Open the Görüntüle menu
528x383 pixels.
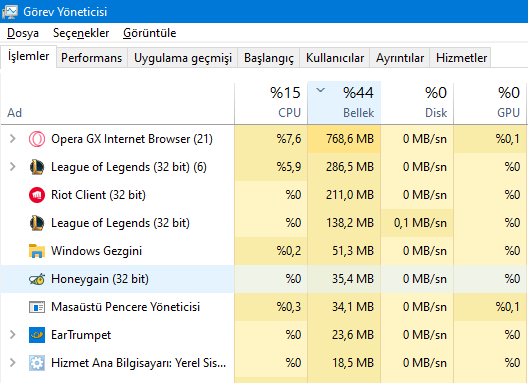pos(150,33)
